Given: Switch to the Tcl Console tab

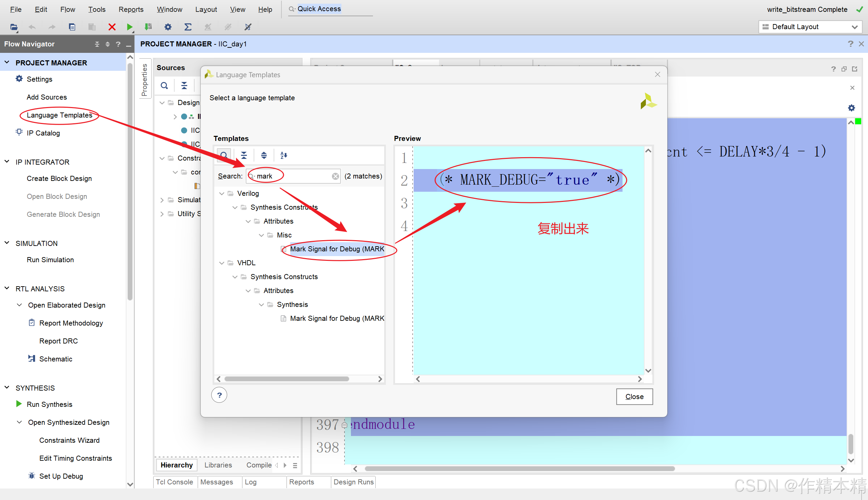Looking at the screenshot, I should (175, 482).
